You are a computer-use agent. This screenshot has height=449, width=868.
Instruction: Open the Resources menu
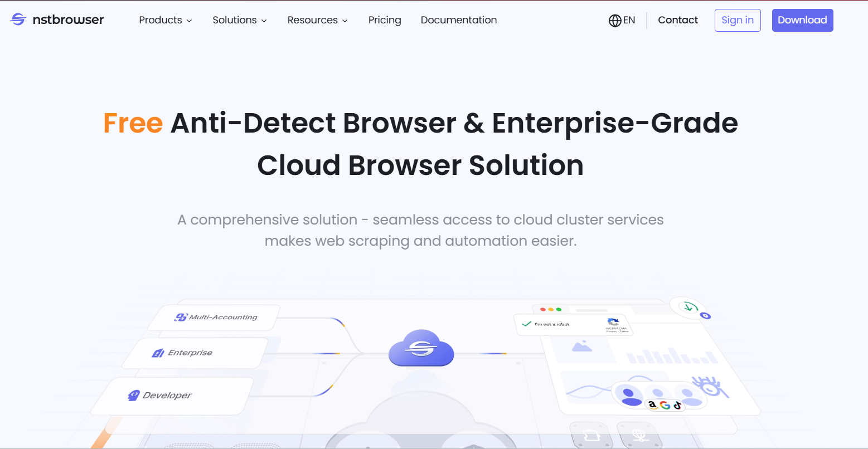point(318,20)
